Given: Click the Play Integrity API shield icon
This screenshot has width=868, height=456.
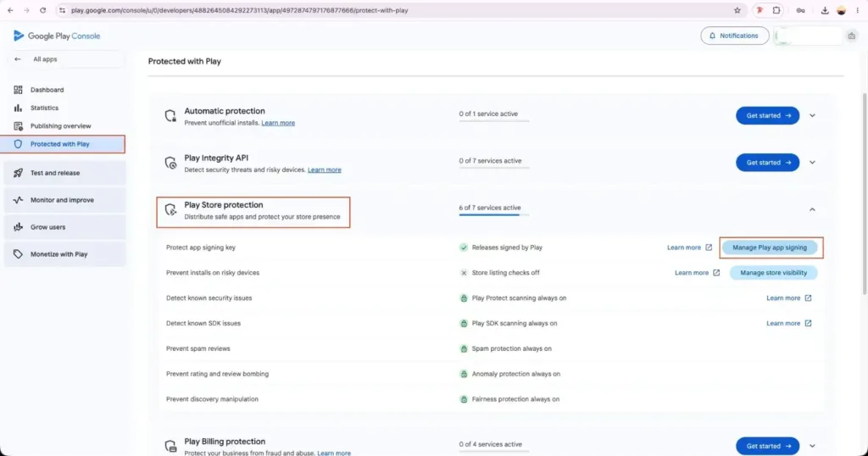Looking at the screenshot, I should point(170,163).
